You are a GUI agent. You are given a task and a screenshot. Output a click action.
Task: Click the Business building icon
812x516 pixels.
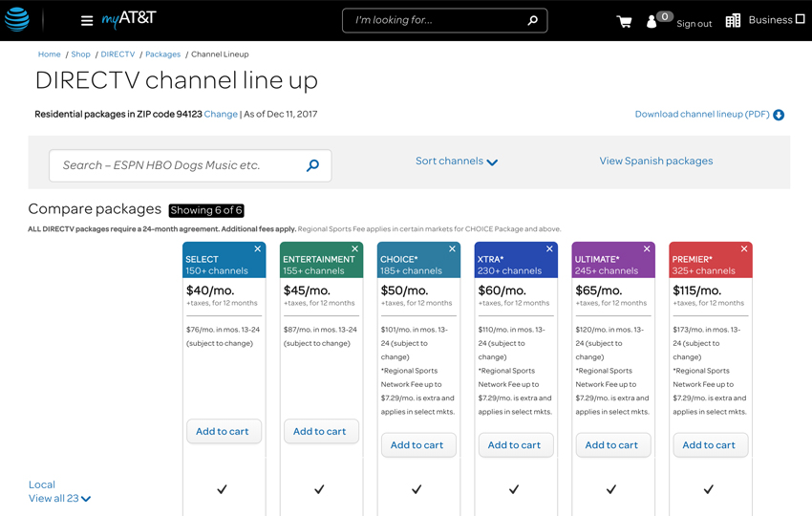tap(733, 21)
